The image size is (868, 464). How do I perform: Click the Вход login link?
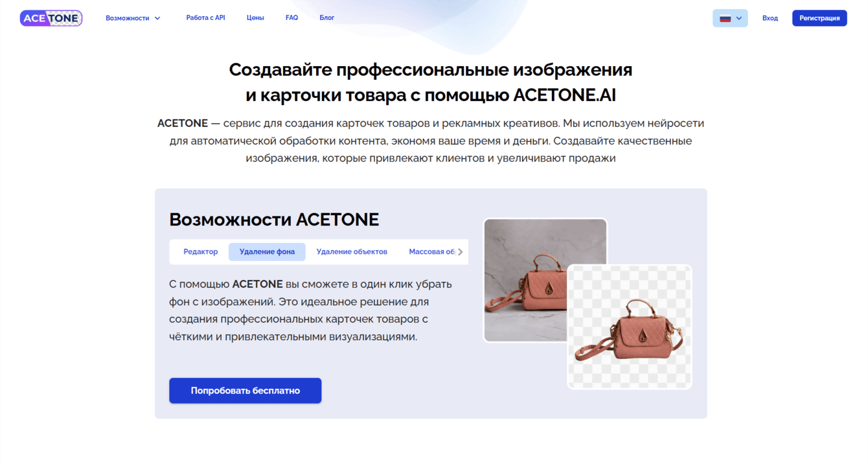(x=770, y=18)
